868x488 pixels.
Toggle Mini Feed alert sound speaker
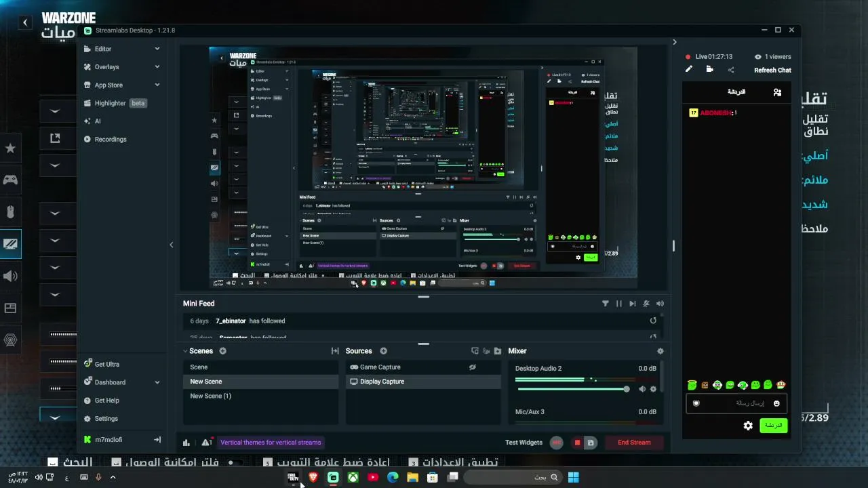(660, 304)
